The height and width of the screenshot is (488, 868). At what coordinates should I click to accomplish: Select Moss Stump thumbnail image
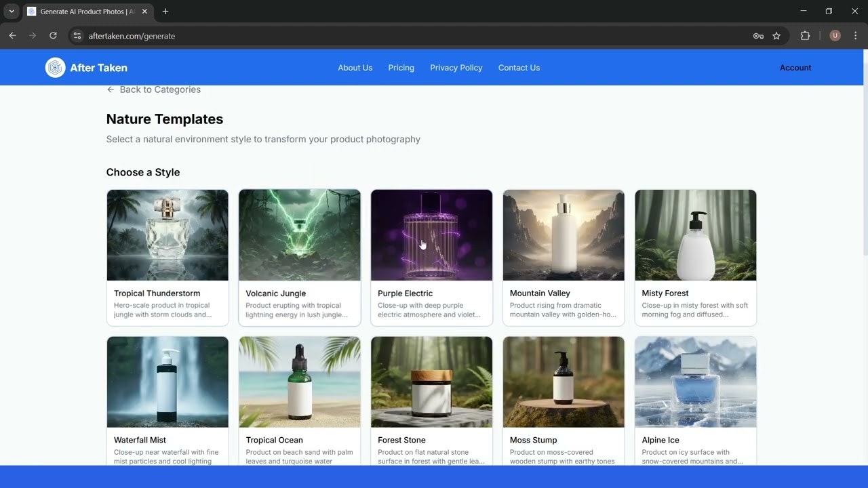564,382
